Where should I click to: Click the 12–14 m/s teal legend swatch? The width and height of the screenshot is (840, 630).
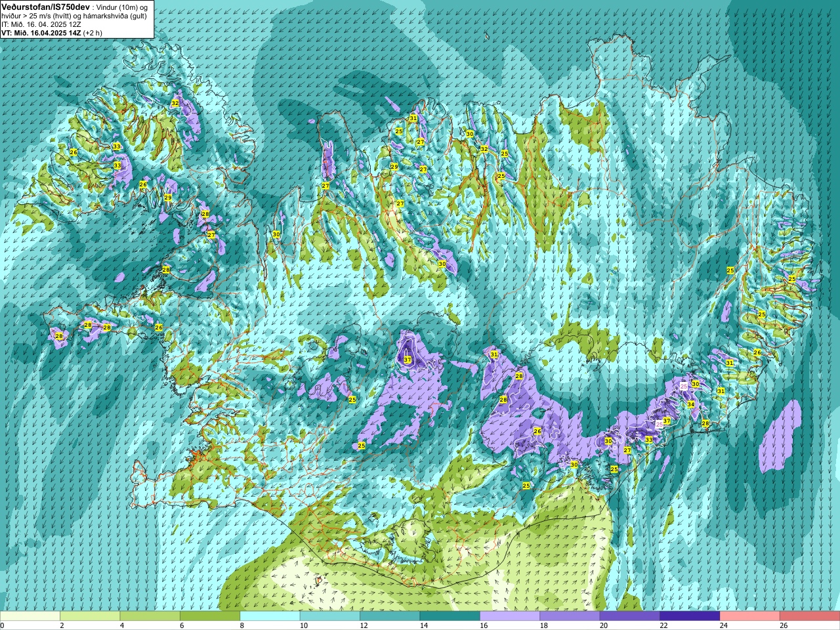tap(390, 616)
